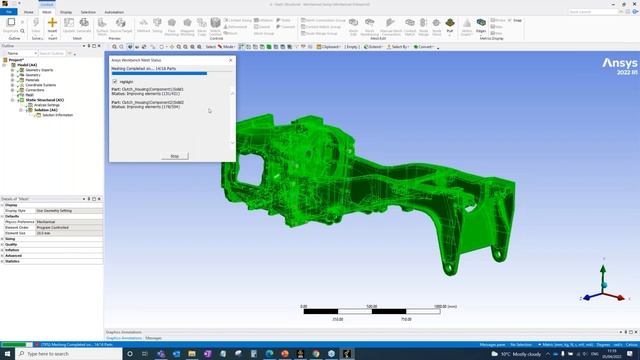This screenshot has height=360, width=640.
Task: Click the Element Order Program Controlled field
Action: click(69, 227)
